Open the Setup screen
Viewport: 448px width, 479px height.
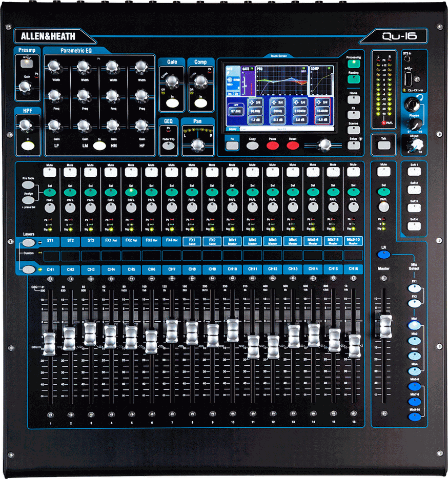click(x=354, y=145)
